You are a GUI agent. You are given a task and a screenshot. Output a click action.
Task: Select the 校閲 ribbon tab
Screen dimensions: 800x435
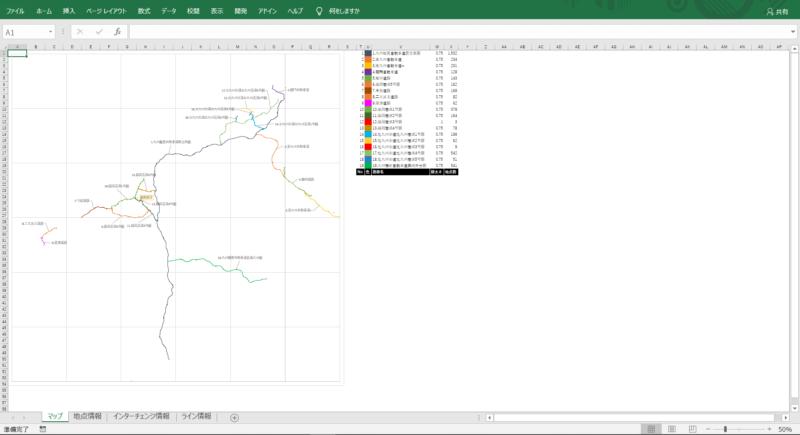point(193,11)
